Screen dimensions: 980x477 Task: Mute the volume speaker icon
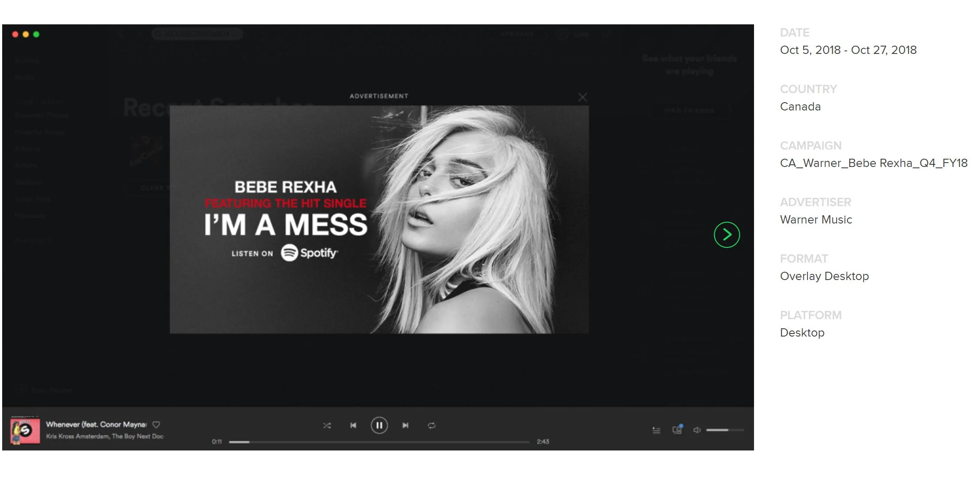click(697, 430)
